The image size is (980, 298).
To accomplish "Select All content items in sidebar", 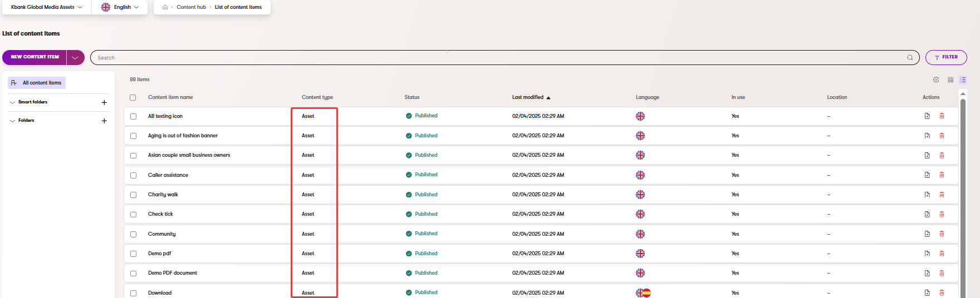I will pos(37,83).
